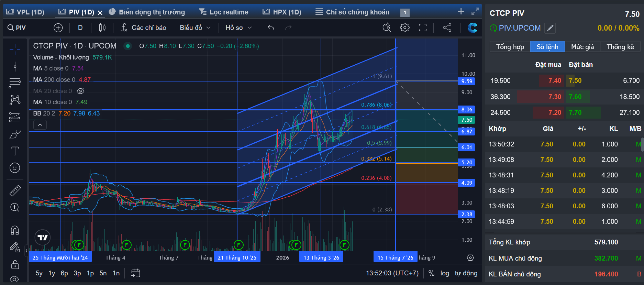The width and height of the screenshot is (644, 285).
Task: Show the hidden MA 20 indicator
Action: [80, 91]
